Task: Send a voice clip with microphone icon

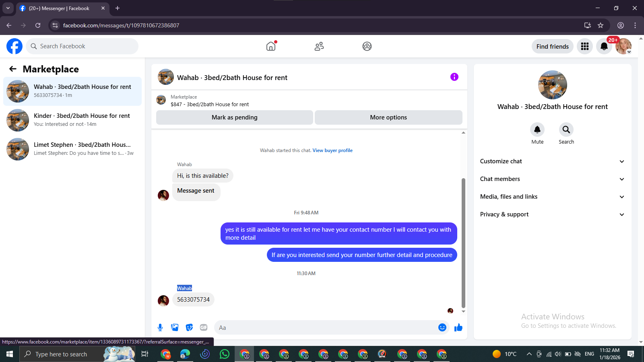Action: coord(160,327)
